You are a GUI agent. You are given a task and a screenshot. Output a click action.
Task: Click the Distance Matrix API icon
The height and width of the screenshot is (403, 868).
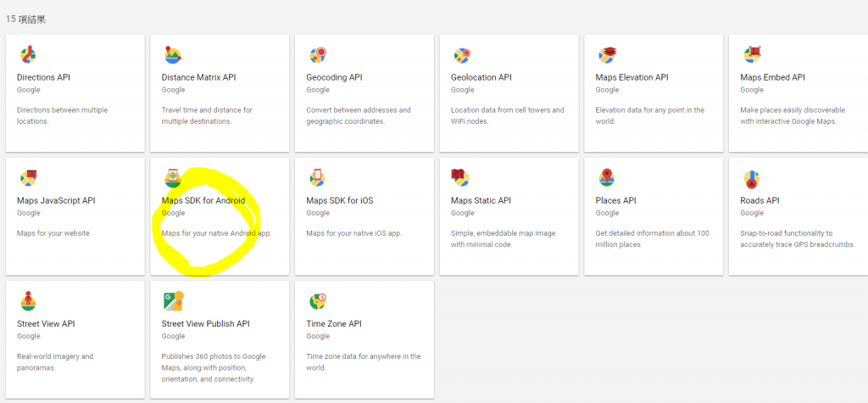[173, 55]
